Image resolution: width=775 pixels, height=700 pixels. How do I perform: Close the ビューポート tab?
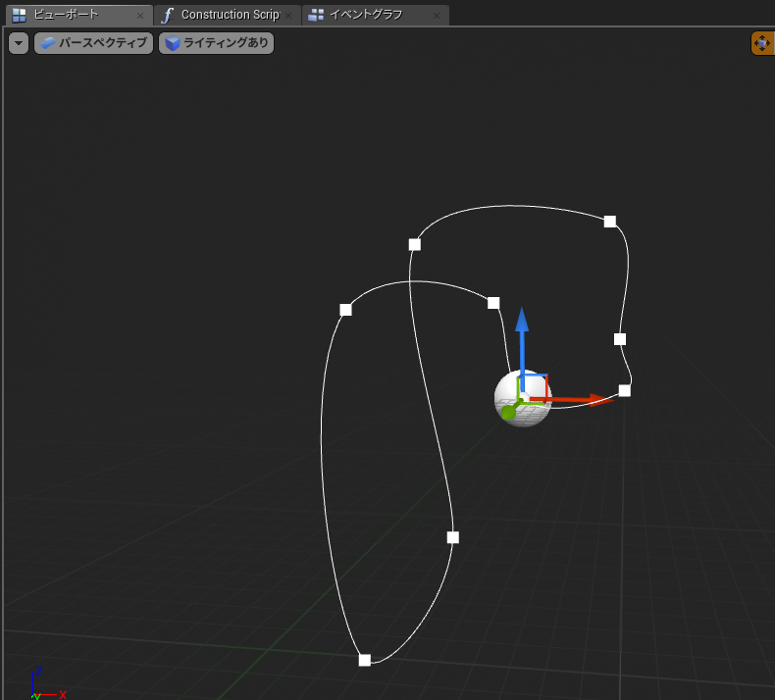pyautogui.click(x=140, y=16)
